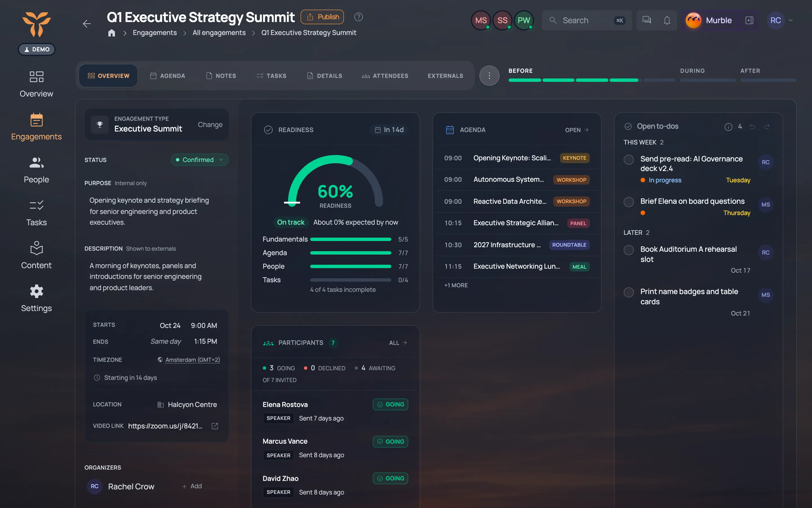Open the home breadcrumb icon
Screen dimensions: 812x508
coord(112,32)
